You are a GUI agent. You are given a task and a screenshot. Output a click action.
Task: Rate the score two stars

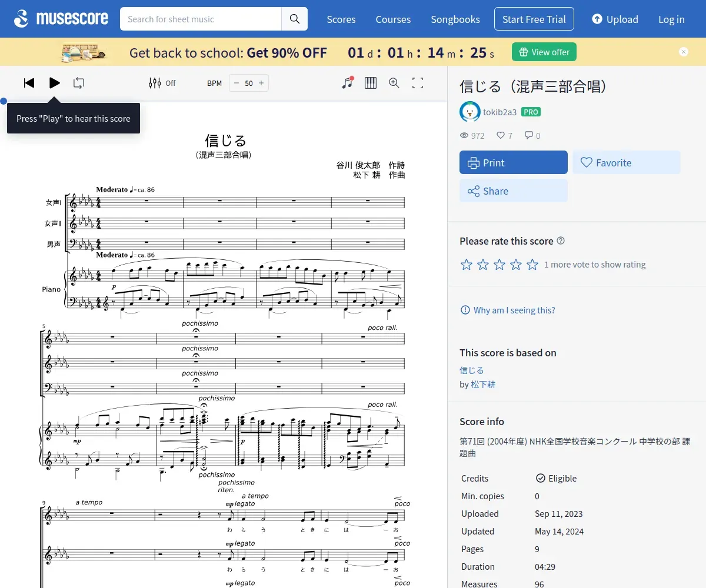click(x=483, y=264)
